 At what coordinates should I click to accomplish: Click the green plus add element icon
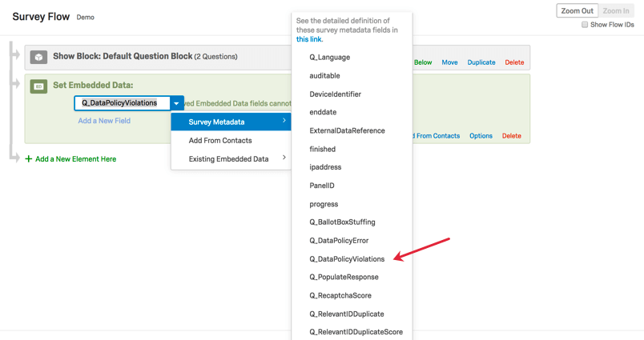tap(29, 159)
